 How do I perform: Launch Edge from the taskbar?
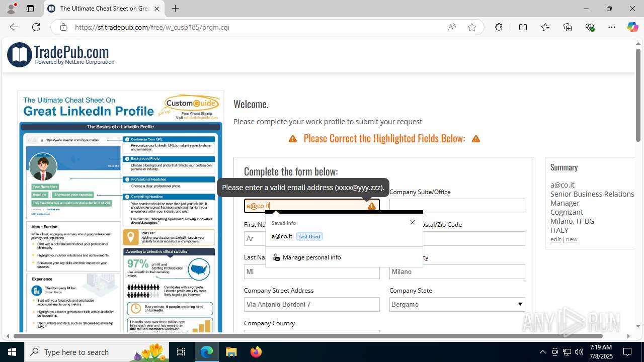pos(207,352)
